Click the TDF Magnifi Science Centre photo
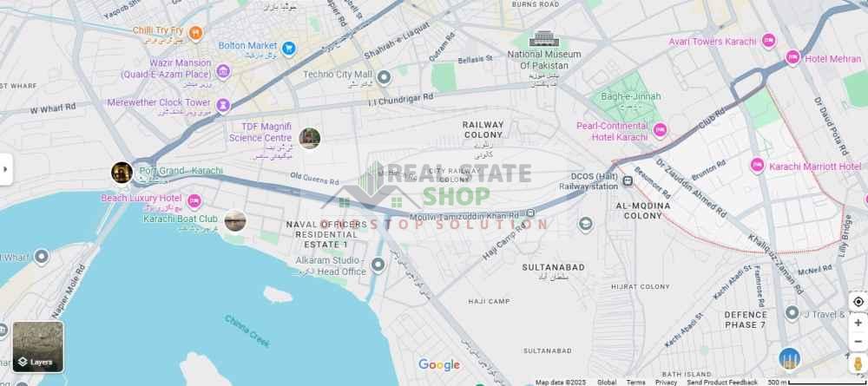This screenshot has width=868, height=386. [x=310, y=138]
